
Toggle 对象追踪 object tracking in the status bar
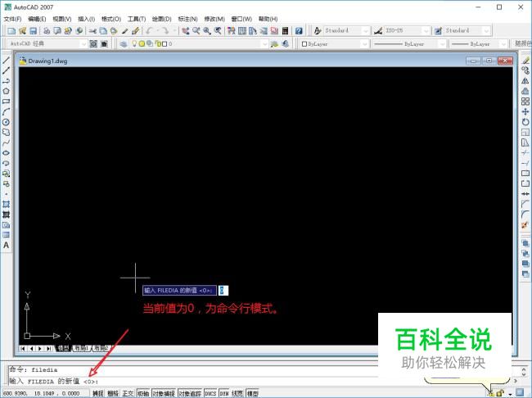190,393
